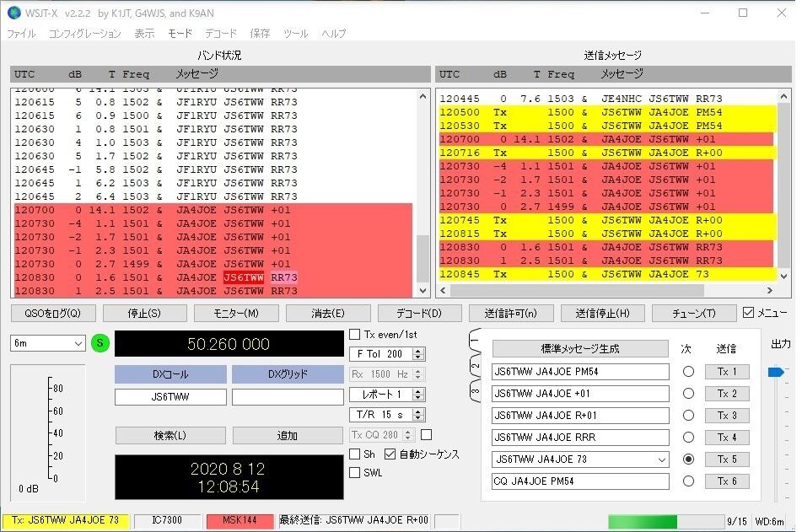
Task: Click the 送信許可(n) button
Action: coord(511,313)
